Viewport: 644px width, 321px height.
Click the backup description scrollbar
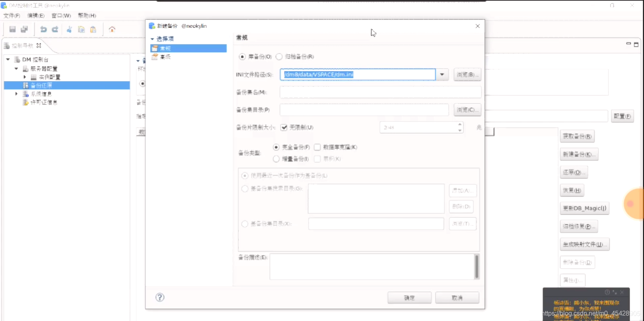coord(477,266)
